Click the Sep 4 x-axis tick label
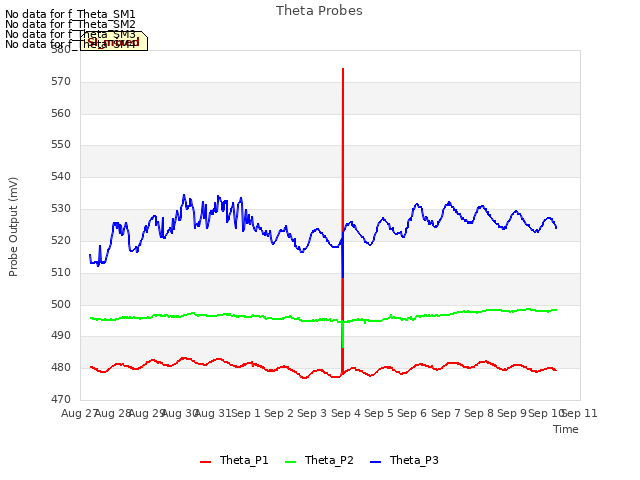Viewport: 640px width, 480px height. [x=346, y=413]
